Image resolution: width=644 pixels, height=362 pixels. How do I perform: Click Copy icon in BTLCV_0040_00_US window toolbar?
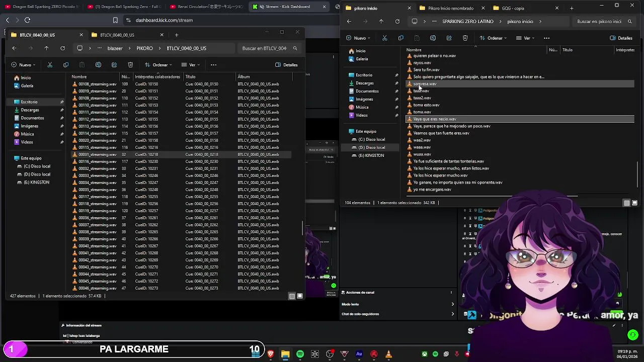tap(66, 65)
